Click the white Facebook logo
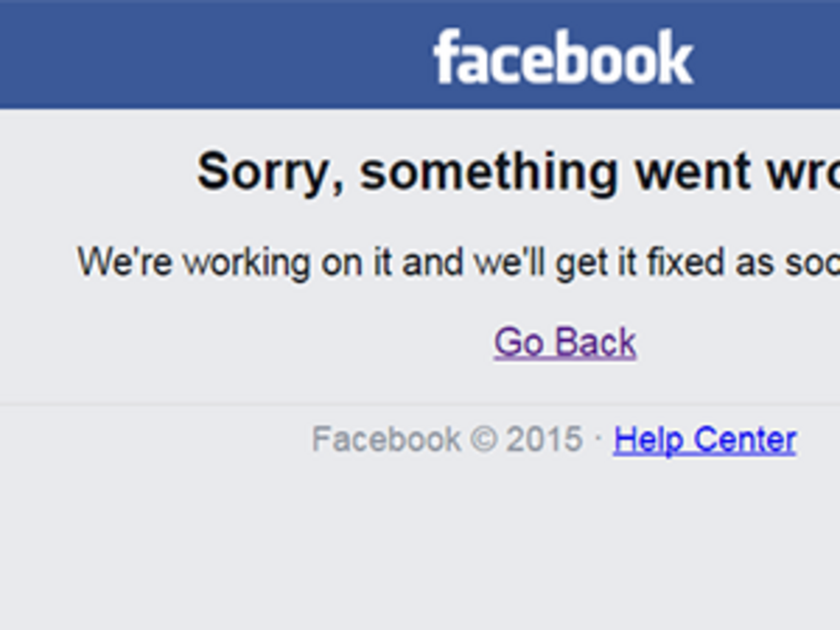Image resolution: width=840 pixels, height=630 pixels. pyautogui.click(x=563, y=58)
